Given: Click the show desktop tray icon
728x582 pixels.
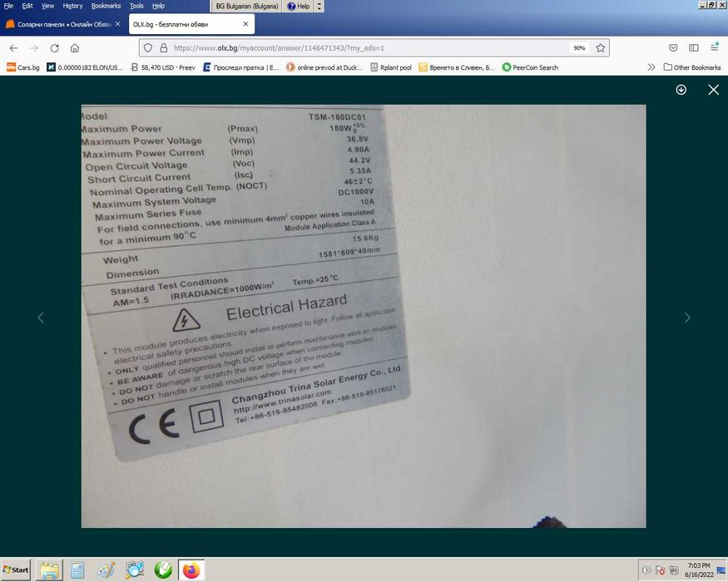Looking at the screenshot, I should coord(721,570).
